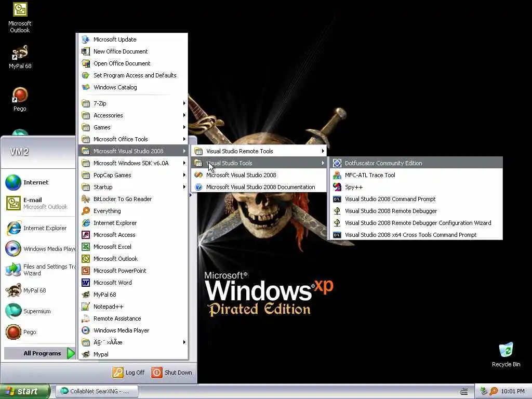The width and height of the screenshot is (532, 399).
Task: Click Safely Remove Hardware tray icon
Action: point(484,392)
